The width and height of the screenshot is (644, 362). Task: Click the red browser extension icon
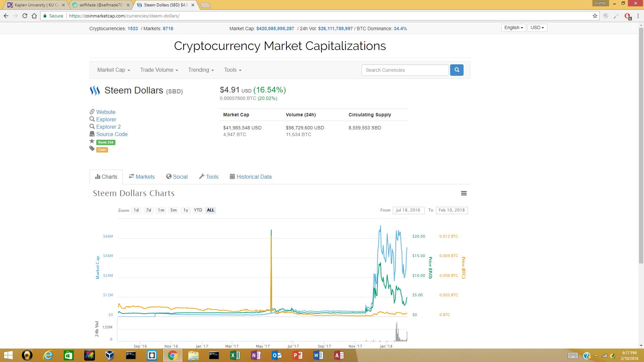pyautogui.click(x=628, y=16)
